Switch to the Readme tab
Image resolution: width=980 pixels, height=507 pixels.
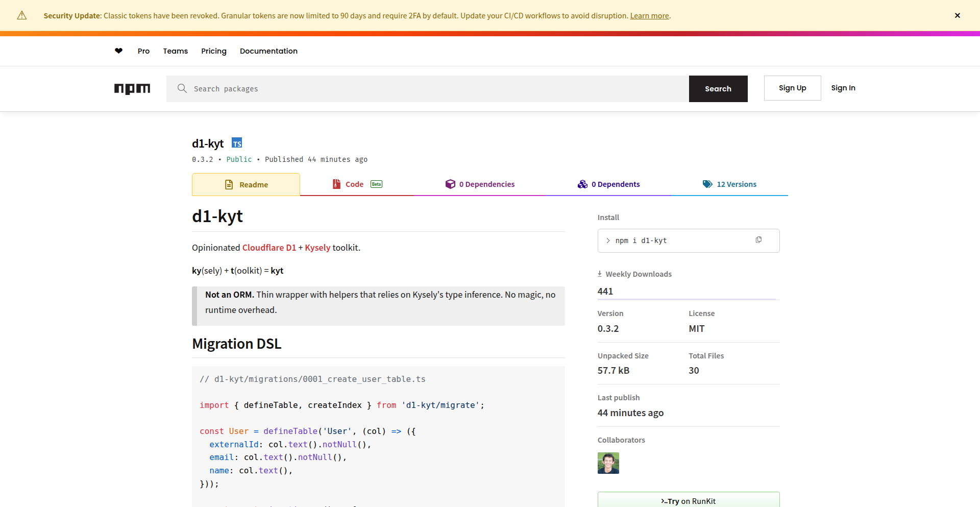(x=246, y=185)
